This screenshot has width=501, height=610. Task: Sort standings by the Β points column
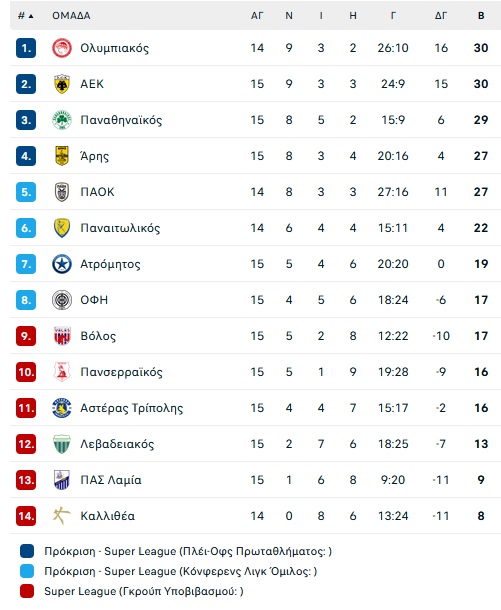click(481, 16)
